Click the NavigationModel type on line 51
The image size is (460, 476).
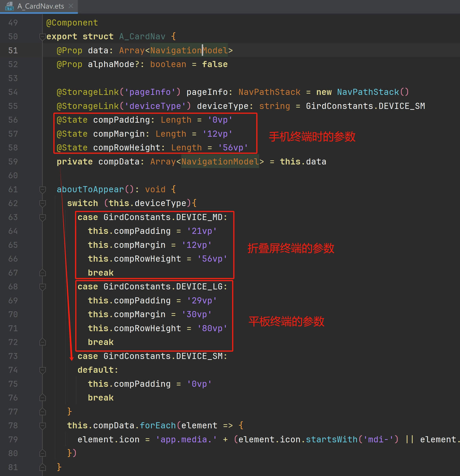click(189, 51)
